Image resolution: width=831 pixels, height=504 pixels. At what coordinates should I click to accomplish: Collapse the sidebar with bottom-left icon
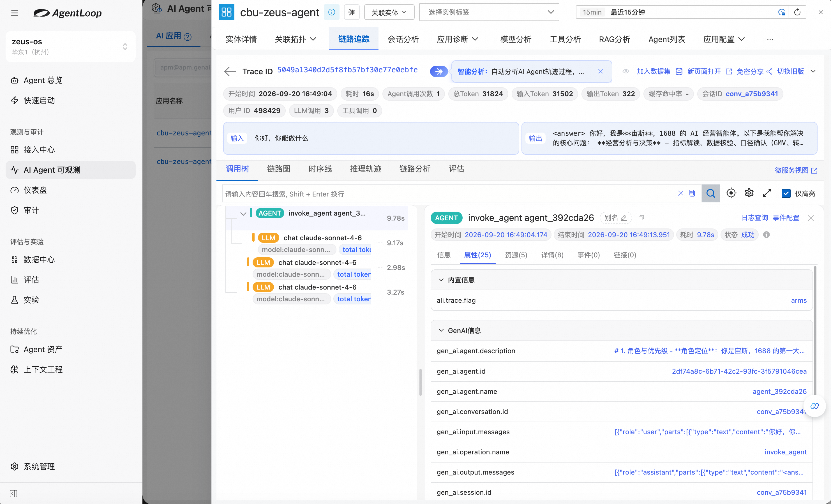tap(13, 493)
